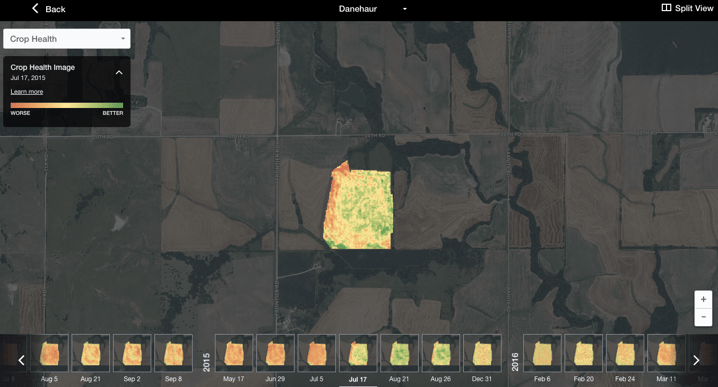718x387 pixels.
Task: Click the 2016 year marker on timeline
Action: (515, 362)
